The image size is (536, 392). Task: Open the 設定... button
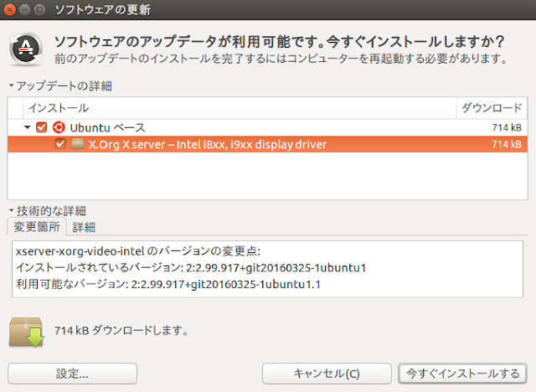pos(73,374)
